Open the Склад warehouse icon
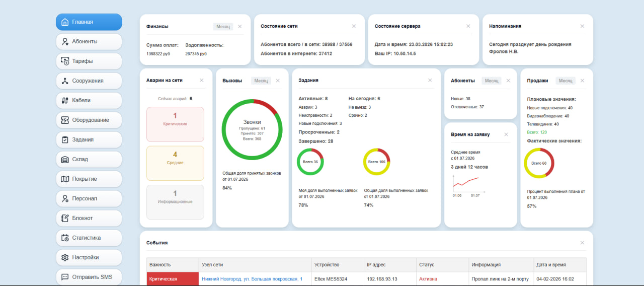Screen dimensions: 644x286 pyautogui.click(x=64, y=159)
